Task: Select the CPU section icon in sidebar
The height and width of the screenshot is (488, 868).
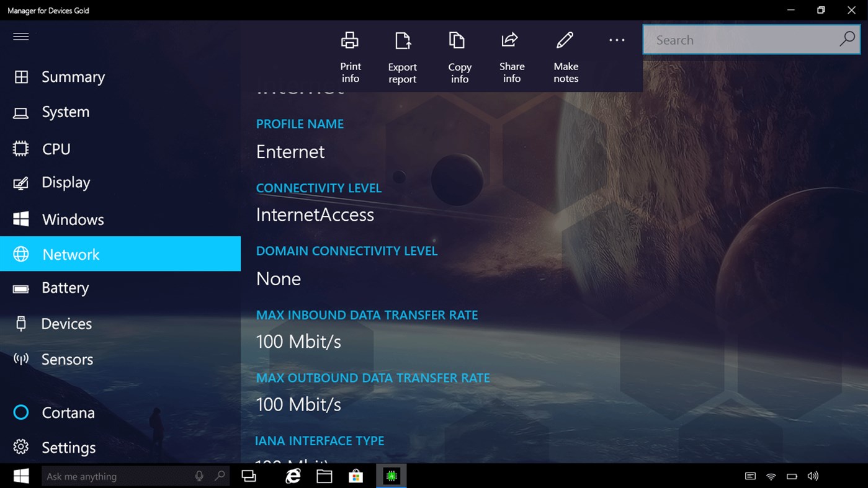Action: click(x=20, y=148)
